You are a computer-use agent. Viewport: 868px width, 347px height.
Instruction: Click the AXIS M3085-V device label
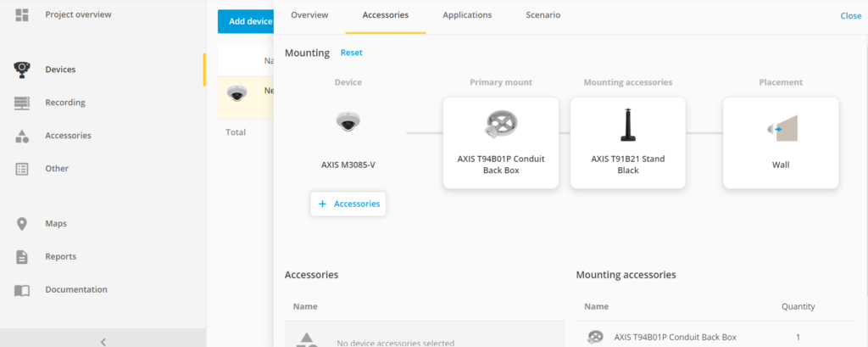click(348, 165)
